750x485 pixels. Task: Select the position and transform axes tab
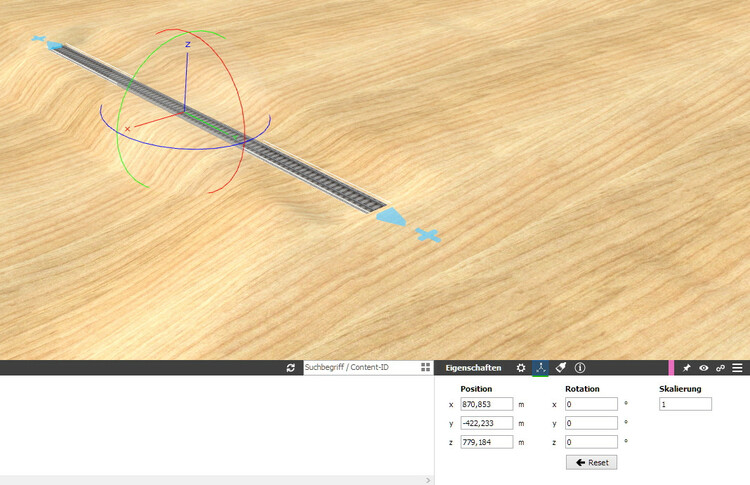pos(540,368)
